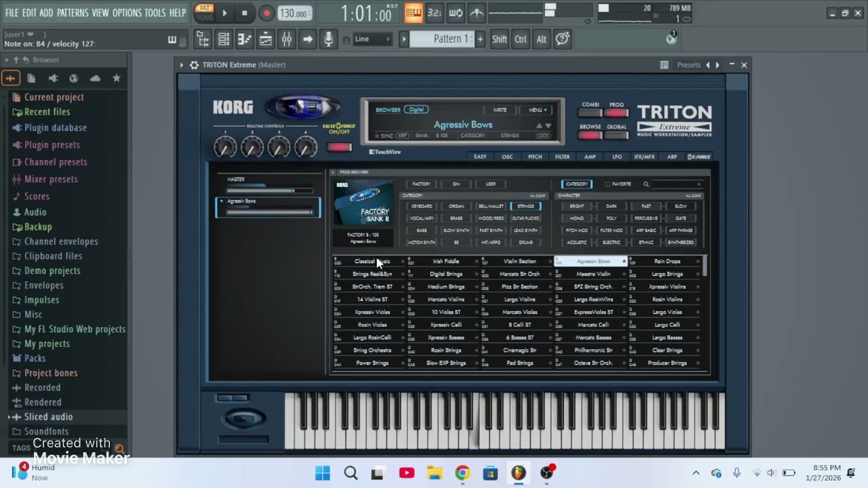This screenshot has width=868, height=488.
Task: Open the FILTER tab
Action: pyautogui.click(x=562, y=157)
